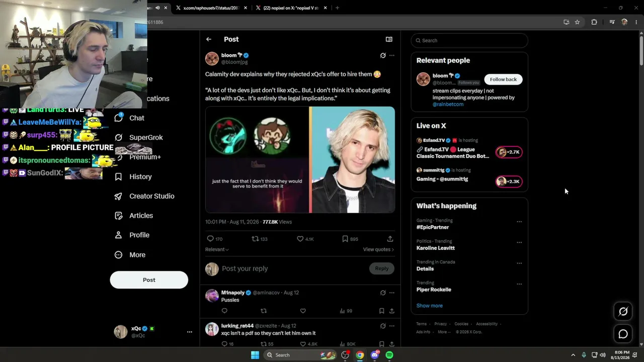Screen dimensions: 644x362
Task: Click Follow back for bloom
Action: point(503,79)
